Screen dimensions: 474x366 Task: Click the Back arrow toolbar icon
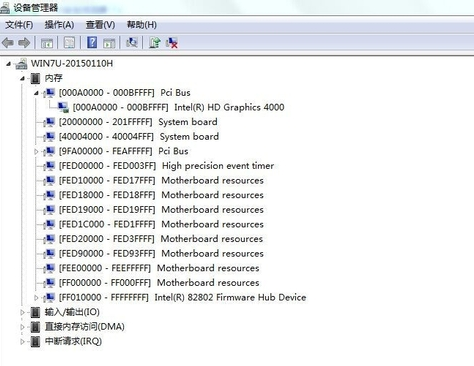click(x=8, y=43)
